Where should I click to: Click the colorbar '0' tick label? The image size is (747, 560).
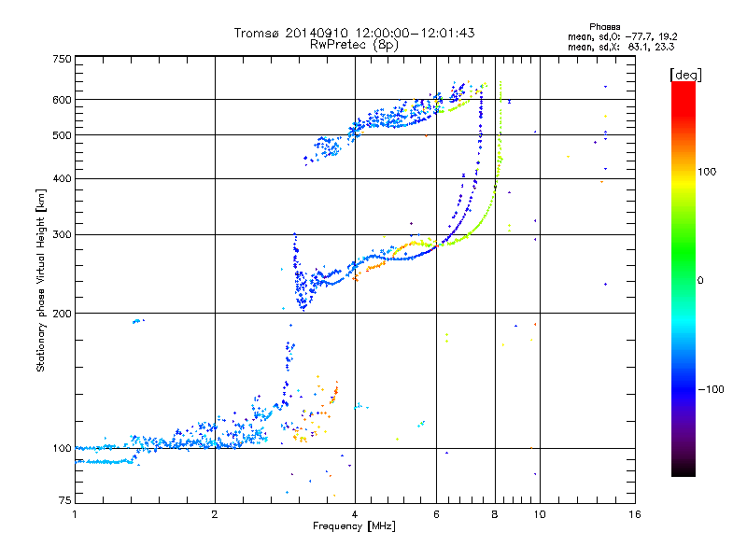(700, 281)
